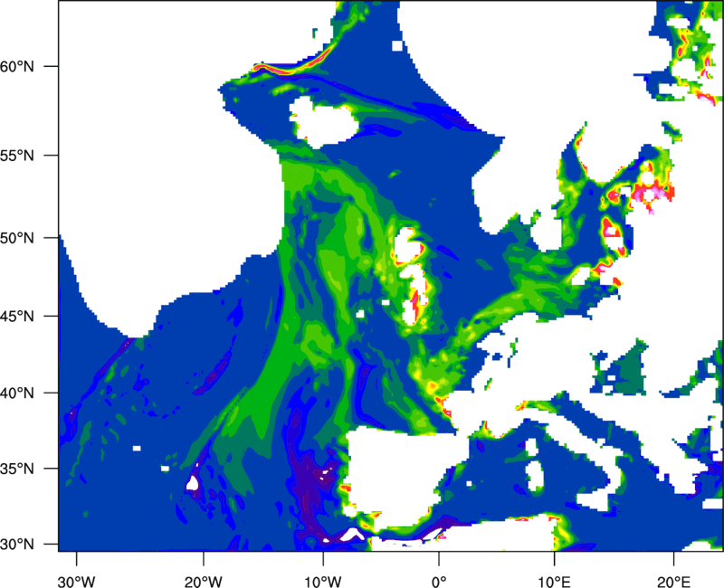Click the 55°N latitude label
Screen dimensions: 724x588
click(17, 156)
